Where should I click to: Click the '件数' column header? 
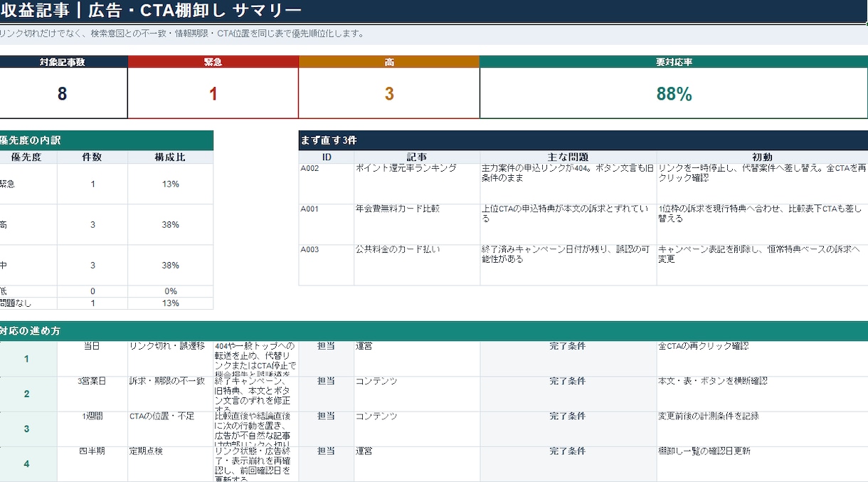click(x=92, y=157)
